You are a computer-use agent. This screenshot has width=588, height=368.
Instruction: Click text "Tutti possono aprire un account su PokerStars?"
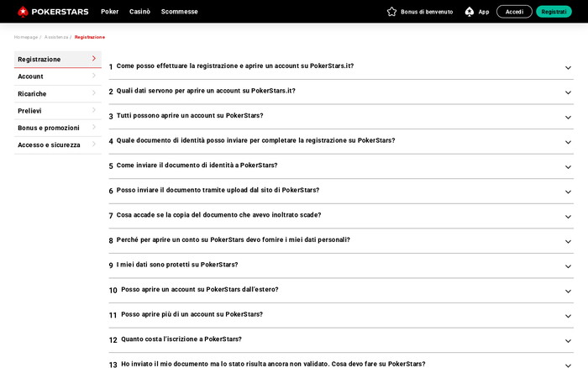(x=190, y=116)
